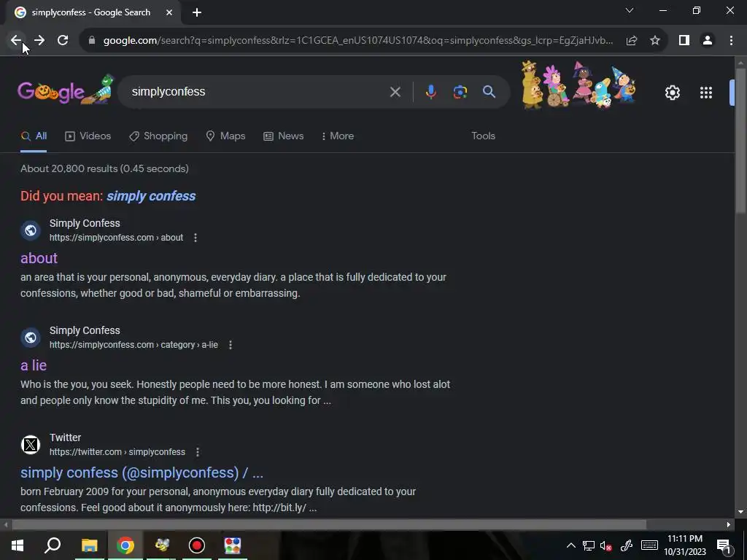Bookmark this page with the star icon

(x=655, y=41)
